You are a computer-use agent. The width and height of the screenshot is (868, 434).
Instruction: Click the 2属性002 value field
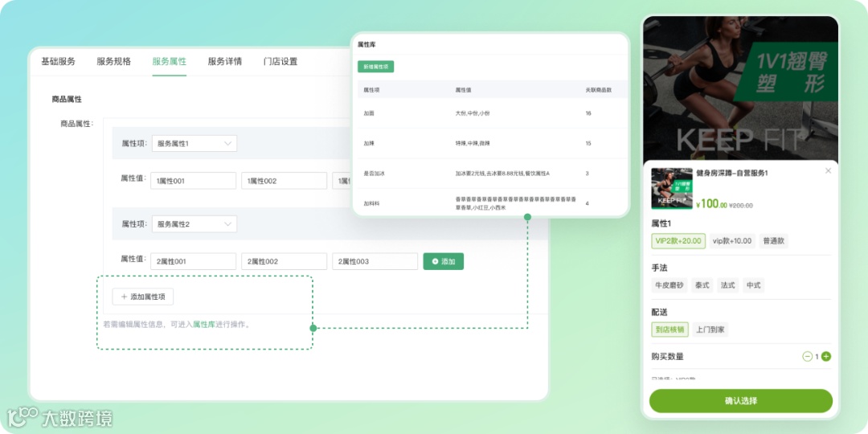coord(284,261)
